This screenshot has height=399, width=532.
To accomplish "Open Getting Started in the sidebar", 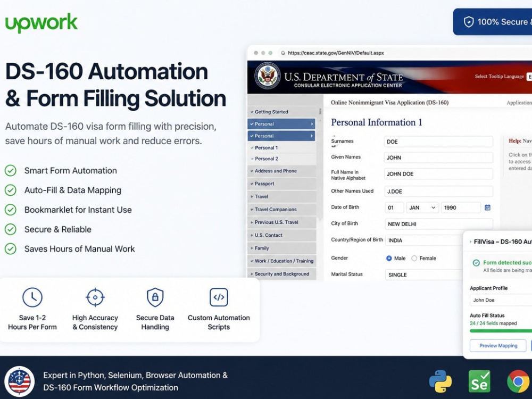I will click(x=282, y=112).
